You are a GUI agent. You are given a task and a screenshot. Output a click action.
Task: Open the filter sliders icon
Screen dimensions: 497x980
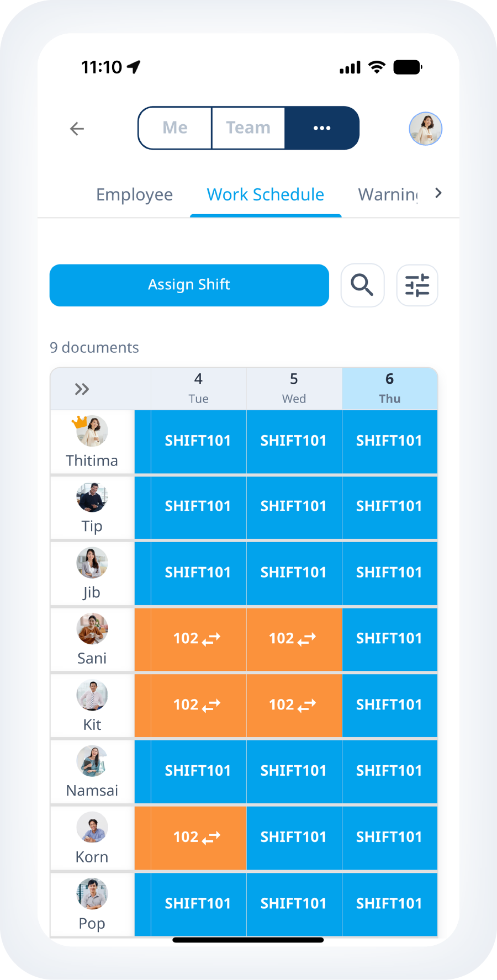[417, 285]
